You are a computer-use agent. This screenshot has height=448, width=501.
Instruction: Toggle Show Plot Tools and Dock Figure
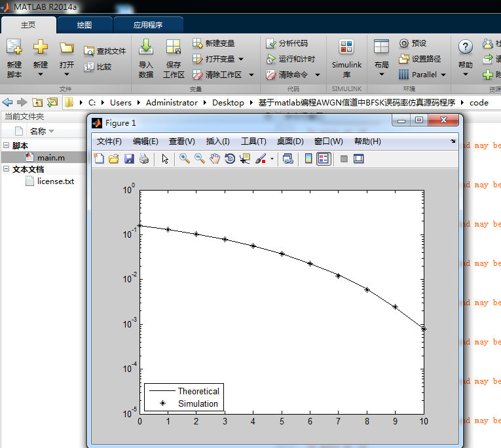(358, 159)
